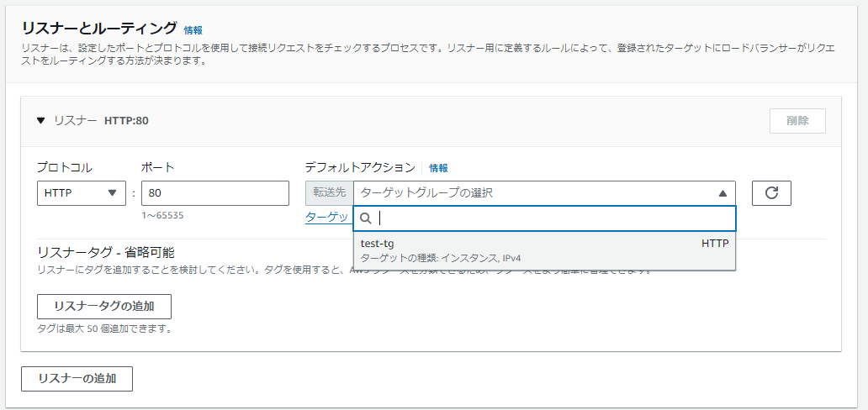Click the 削除 button

797,121
